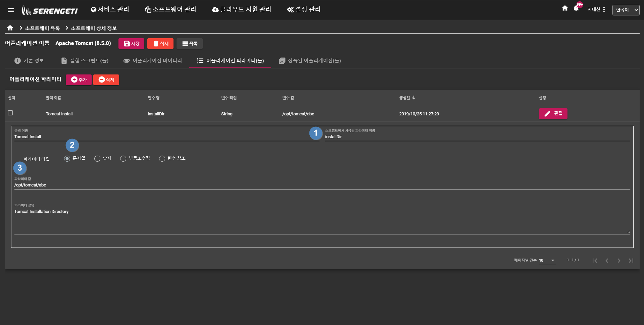This screenshot has width=644, height=325.
Task: Sort by 생성일 column arrow
Action: (414, 98)
